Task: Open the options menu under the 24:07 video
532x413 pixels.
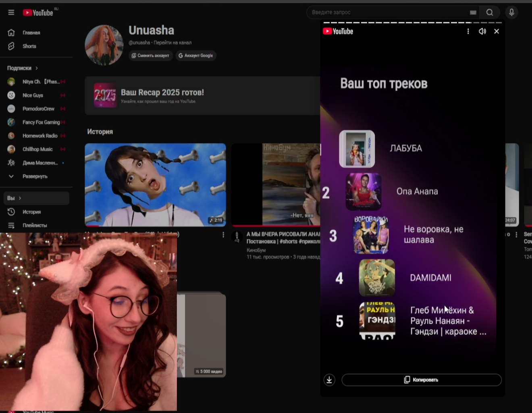Action: (516, 235)
